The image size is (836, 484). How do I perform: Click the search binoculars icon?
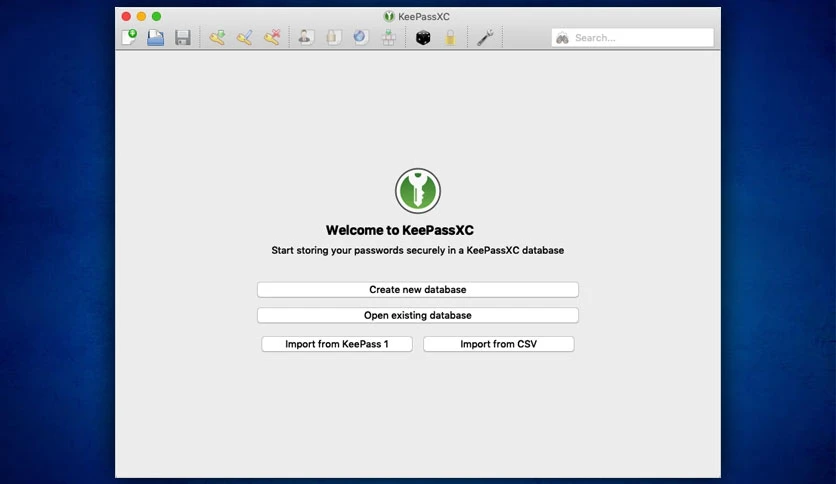point(562,38)
